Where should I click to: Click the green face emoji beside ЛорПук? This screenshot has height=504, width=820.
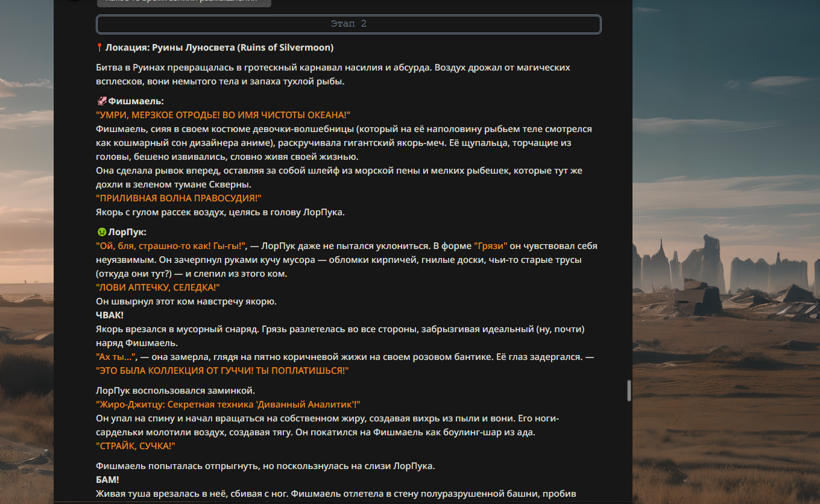[101, 232]
